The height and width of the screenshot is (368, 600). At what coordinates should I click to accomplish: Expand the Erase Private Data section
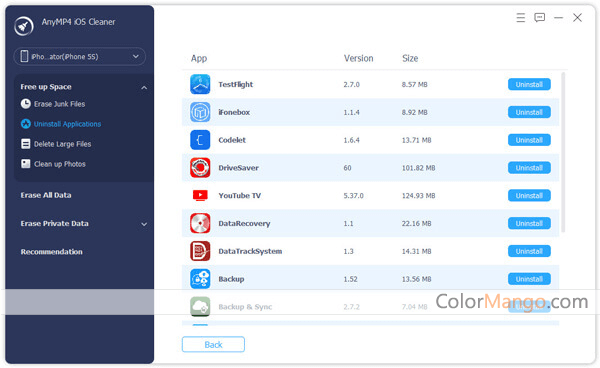pyautogui.click(x=144, y=224)
